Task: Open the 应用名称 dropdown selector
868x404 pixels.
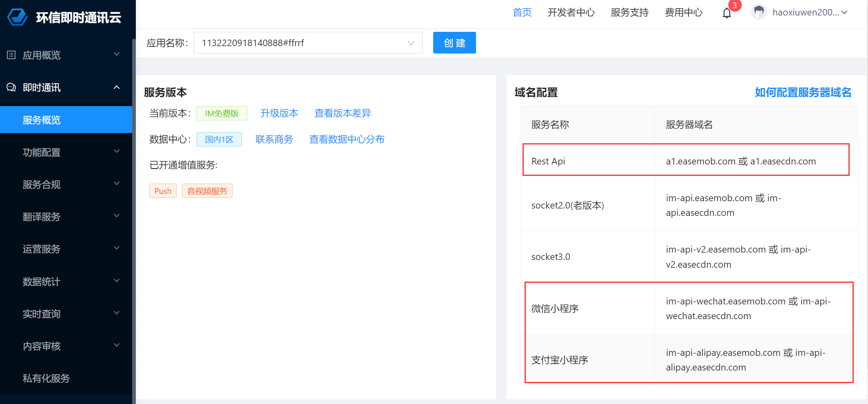Action: (308, 43)
